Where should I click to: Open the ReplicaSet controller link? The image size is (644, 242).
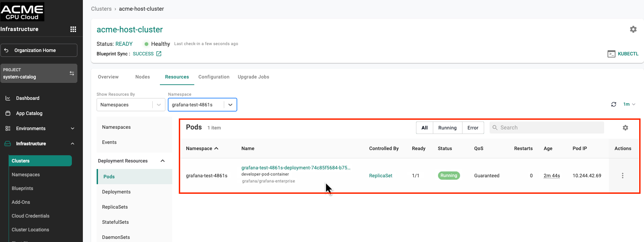pos(380,176)
